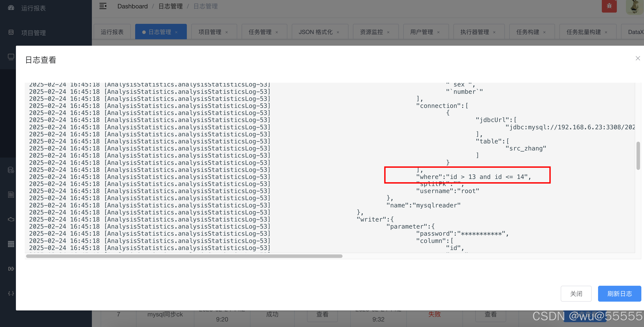644x327 pixels.
Task: Click the curly braces JSON sidebar icon
Action: coord(11,293)
